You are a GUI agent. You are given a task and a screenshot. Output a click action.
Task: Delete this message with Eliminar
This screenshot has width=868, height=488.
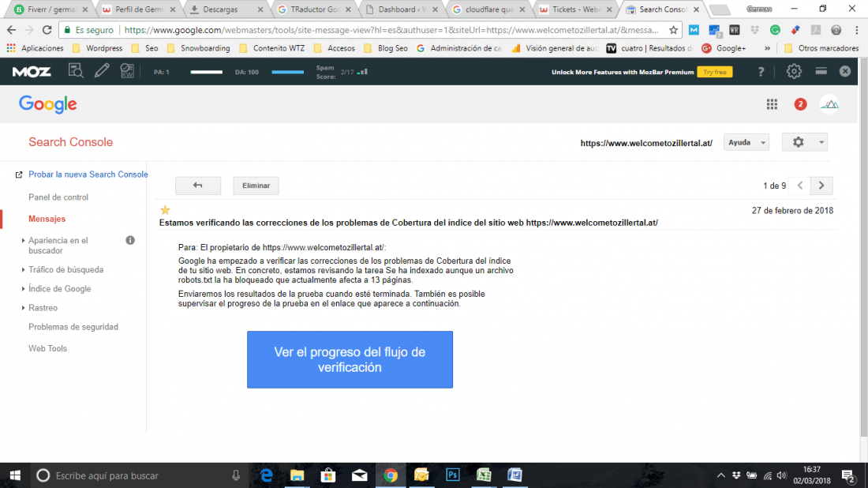click(256, 186)
